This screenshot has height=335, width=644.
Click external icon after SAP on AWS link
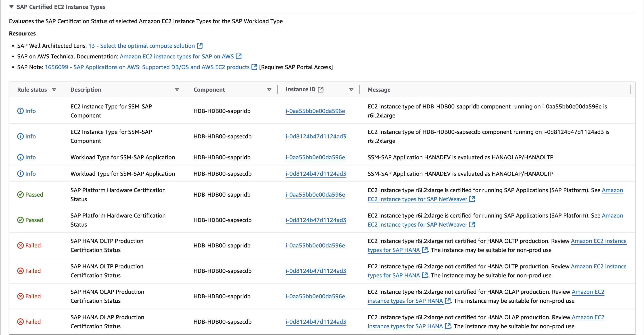tap(239, 57)
